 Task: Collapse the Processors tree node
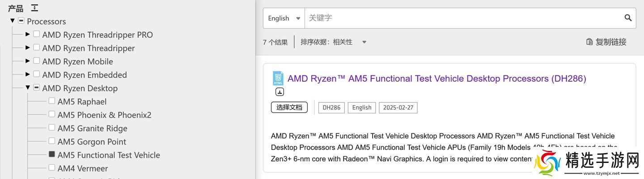pos(13,21)
